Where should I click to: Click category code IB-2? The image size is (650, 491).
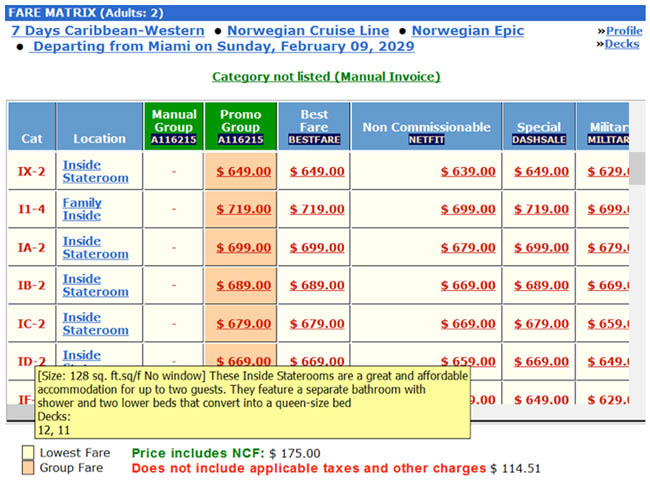[32, 285]
